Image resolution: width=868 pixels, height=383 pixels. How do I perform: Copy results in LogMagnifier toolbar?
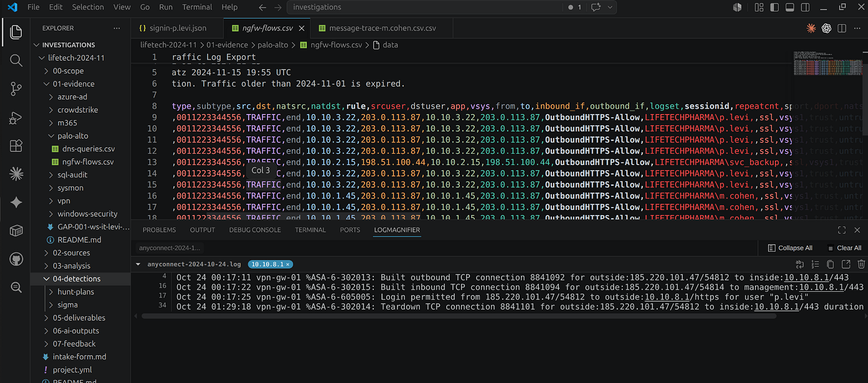(x=831, y=264)
